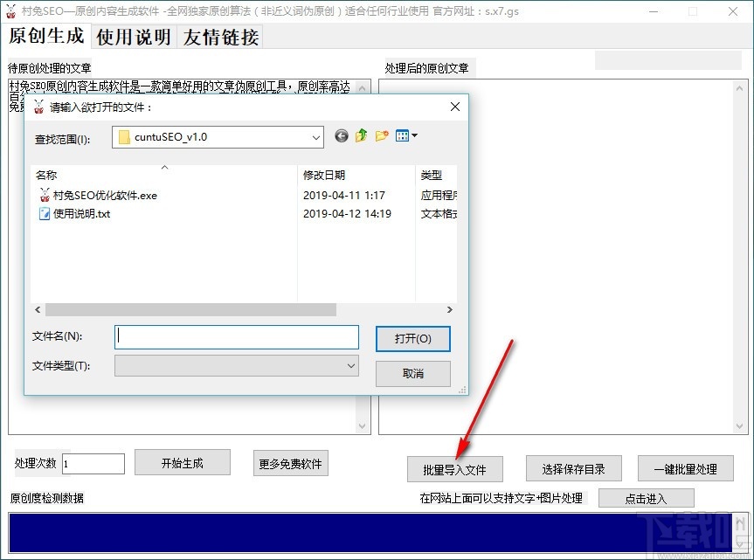Click the Create New Folder icon
754x560 pixels.
pos(382,135)
